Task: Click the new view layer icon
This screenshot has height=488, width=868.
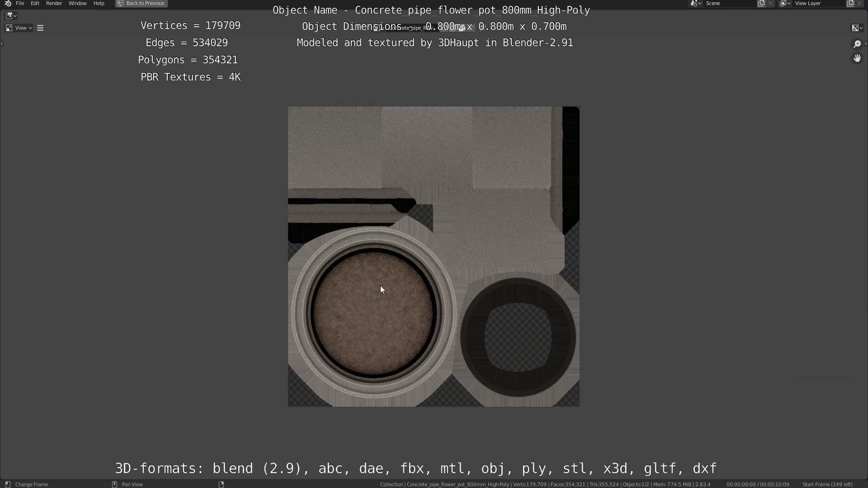Action: (x=850, y=3)
